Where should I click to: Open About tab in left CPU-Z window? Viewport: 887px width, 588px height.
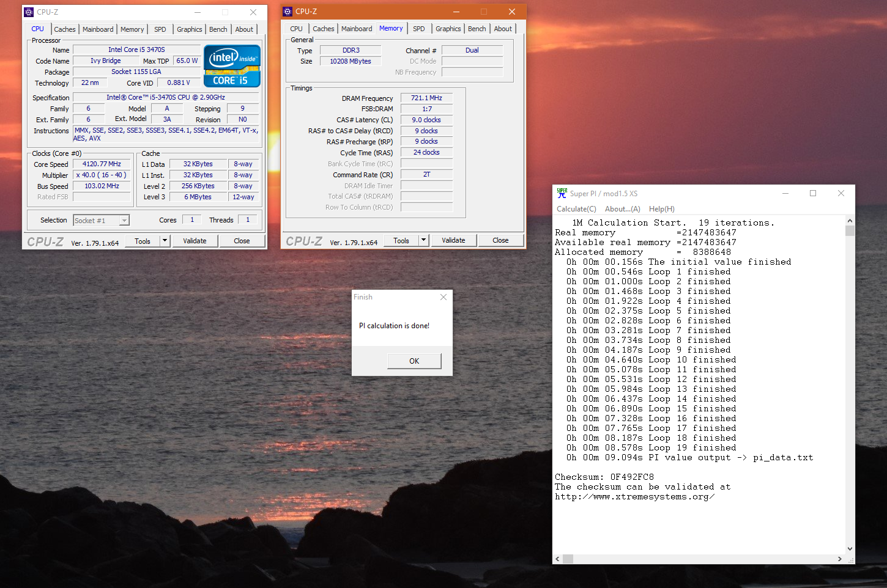(x=244, y=29)
